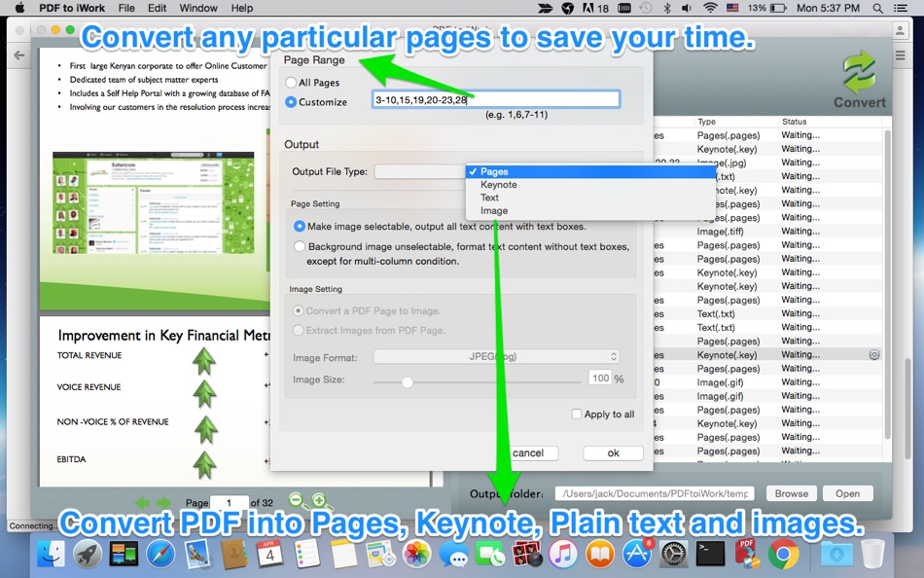924x578 pixels.
Task: Select Convert a PDF Page to Image radio
Action: 299,310
